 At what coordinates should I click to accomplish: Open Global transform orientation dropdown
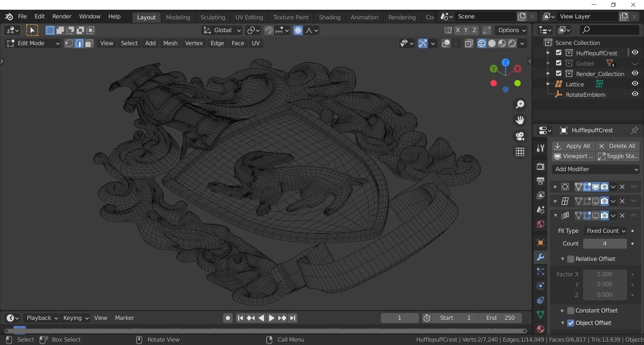point(222,30)
